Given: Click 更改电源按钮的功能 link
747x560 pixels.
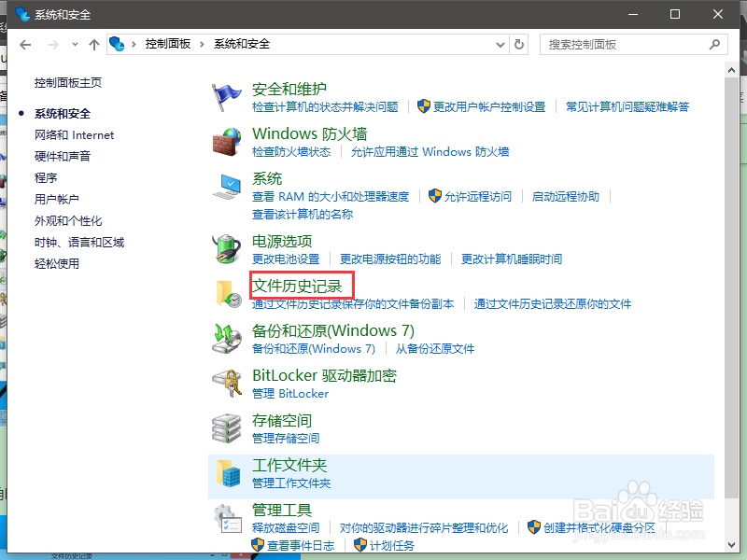Looking at the screenshot, I should 390,259.
